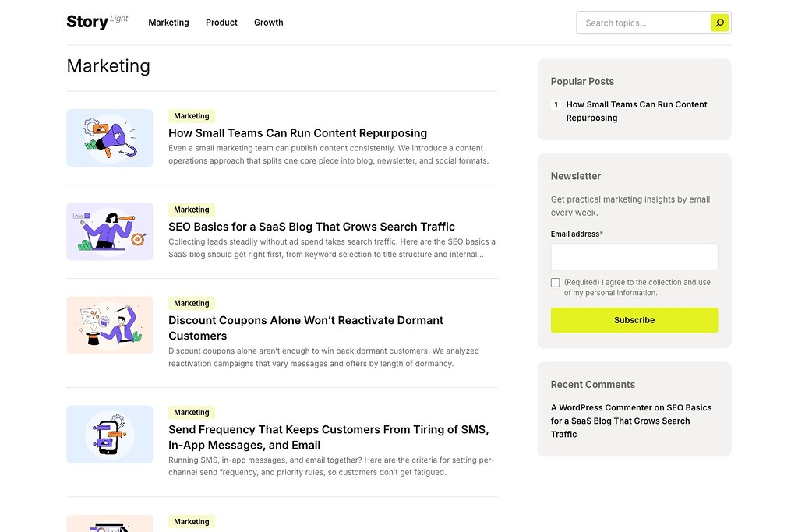Open Popular Posts link 'How Small Teams Can Run Content Repurposing'
This screenshot has height=532, width=798.
point(637,111)
